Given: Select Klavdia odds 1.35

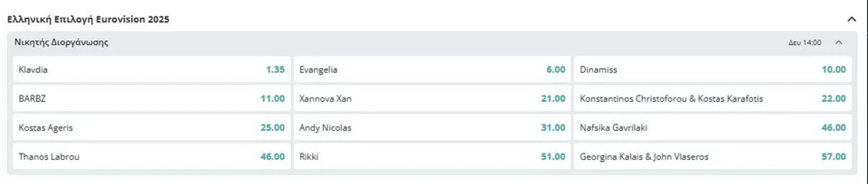Looking at the screenshot, I should 151,69.
